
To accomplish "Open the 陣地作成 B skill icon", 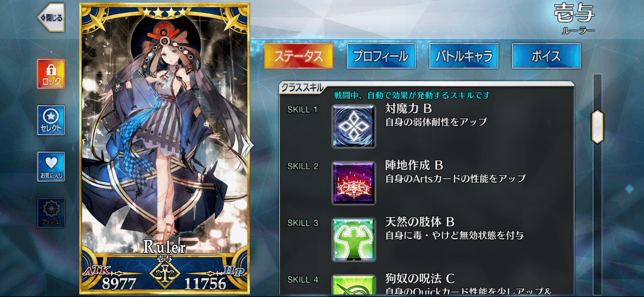I will [353, 183].
